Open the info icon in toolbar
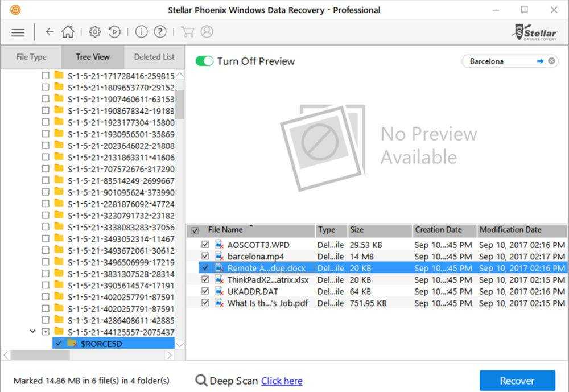 tap(141, 32)
